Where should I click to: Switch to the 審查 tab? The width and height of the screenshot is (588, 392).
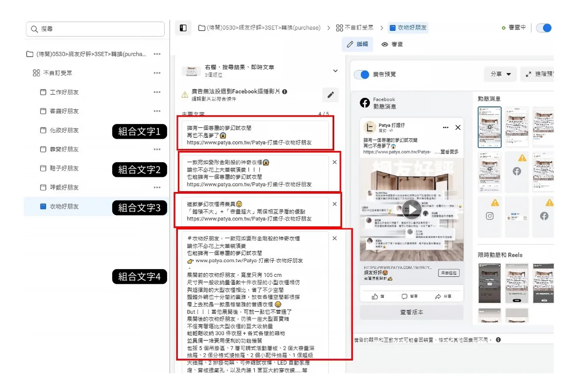click(392, 44)
